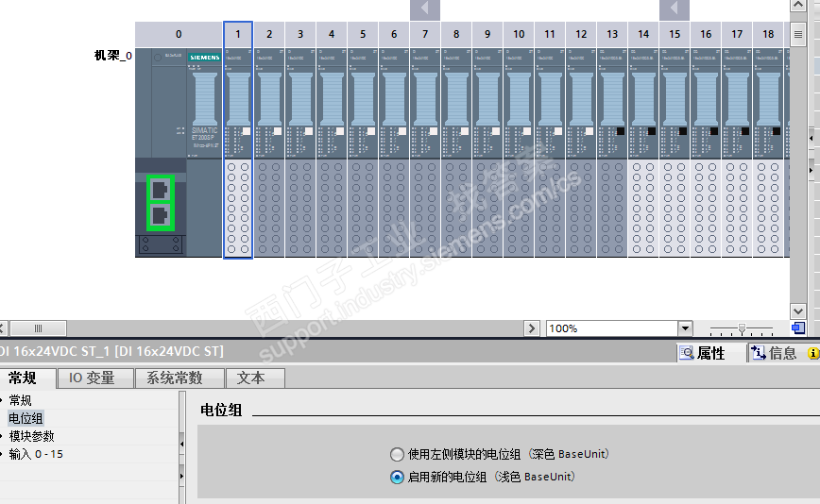Select the module in slot 3
This screenshot has width=820, height=504.
300,153
